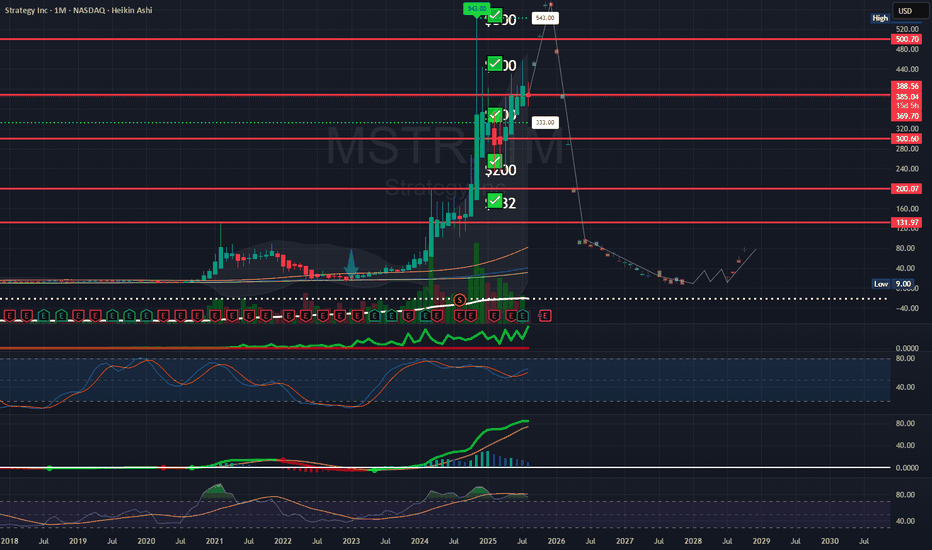
Task: Open the USD currency selector
Action: tap(910, 11)
